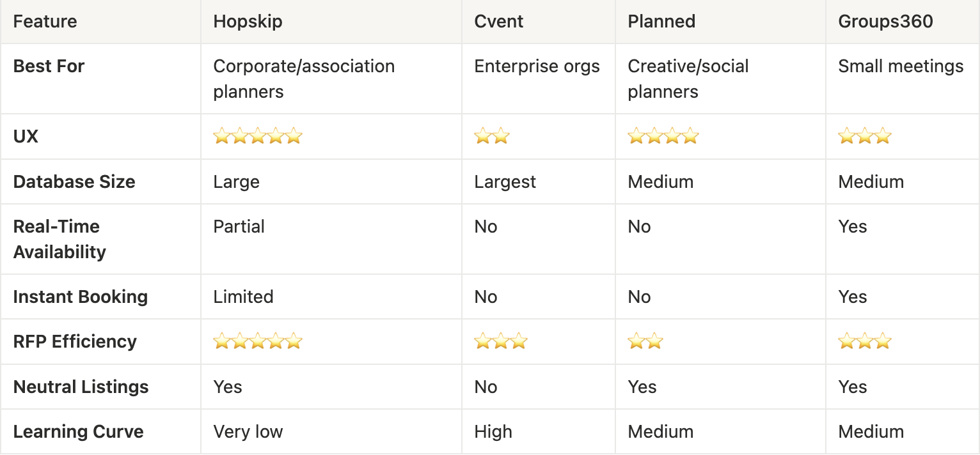
Task: Click the Learning Curve row label
Action: (78, 431)
